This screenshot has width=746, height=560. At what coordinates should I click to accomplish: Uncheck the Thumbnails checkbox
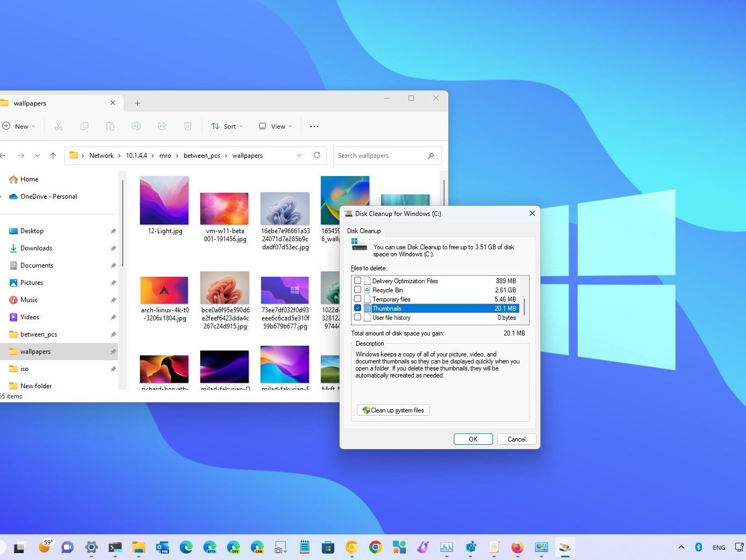click(358, 308)
